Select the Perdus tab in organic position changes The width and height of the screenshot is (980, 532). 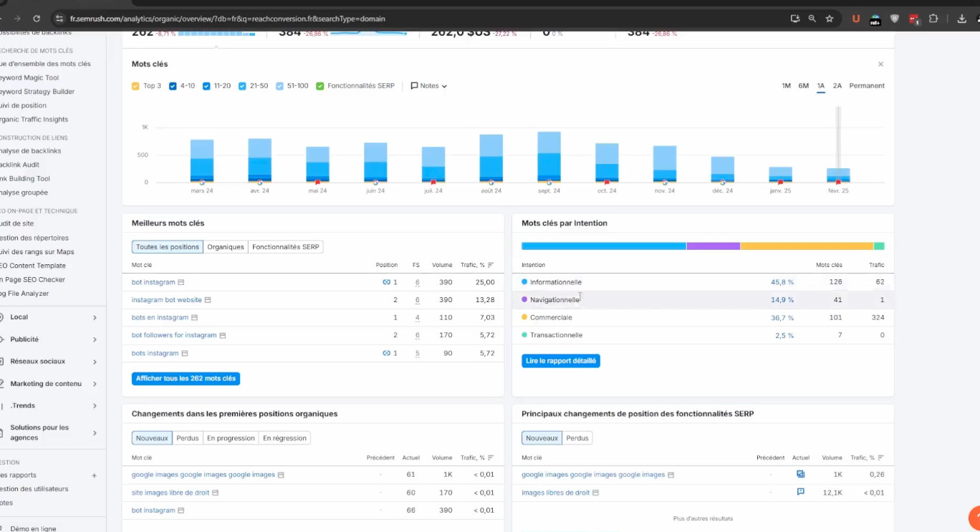pyautogui.click(x=188, y=438)
